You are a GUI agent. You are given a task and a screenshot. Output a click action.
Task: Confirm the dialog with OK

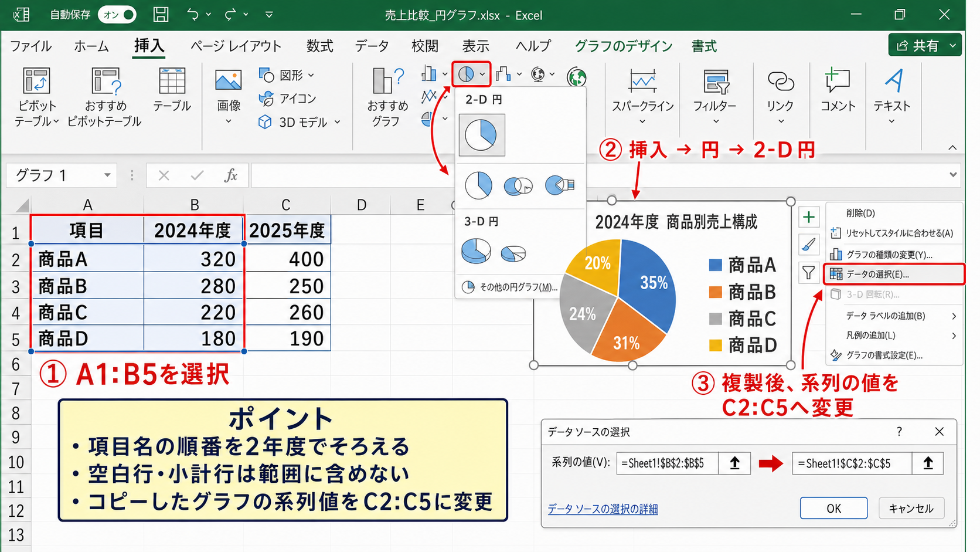point(833,508)
